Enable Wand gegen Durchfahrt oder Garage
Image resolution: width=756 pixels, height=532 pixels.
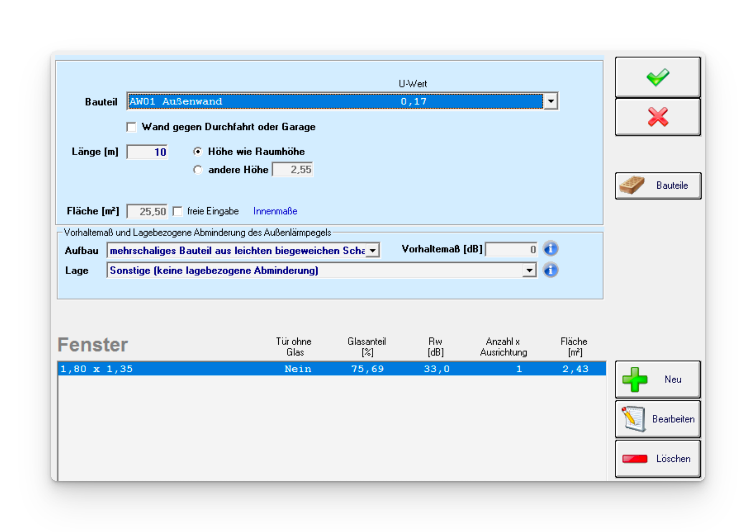tap(132, 127)
